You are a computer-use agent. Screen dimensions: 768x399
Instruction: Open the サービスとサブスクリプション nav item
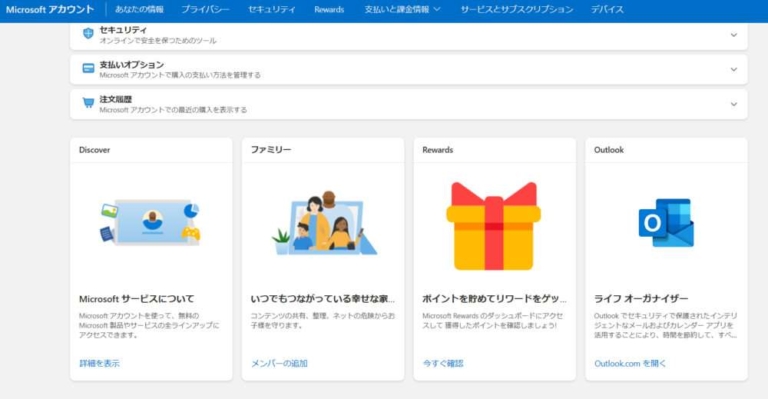[516, 9]
